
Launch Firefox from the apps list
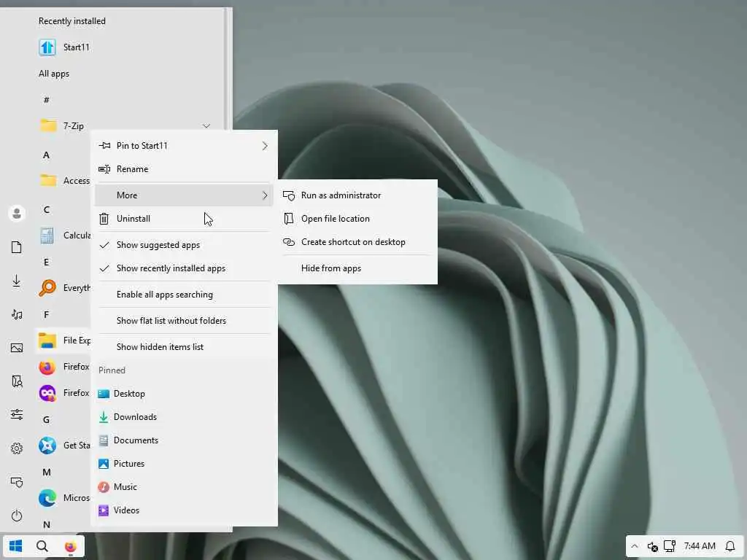pos(47,367)
